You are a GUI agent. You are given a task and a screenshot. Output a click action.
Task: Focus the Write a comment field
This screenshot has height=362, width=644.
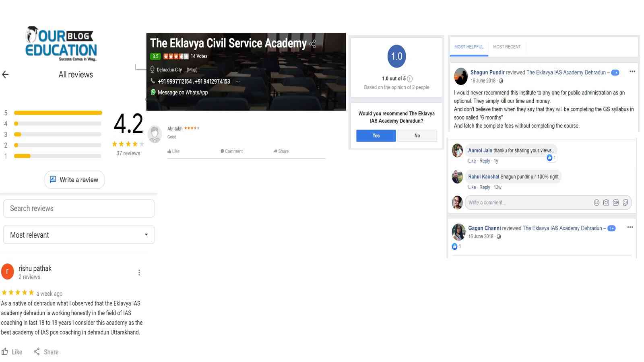[548, 203]
